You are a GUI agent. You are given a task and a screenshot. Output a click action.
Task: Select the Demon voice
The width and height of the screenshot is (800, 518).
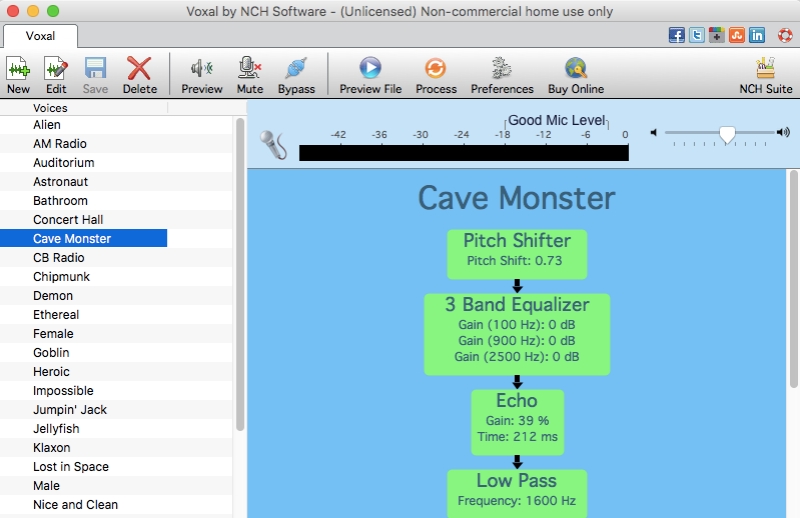click(x=116, y=295)
